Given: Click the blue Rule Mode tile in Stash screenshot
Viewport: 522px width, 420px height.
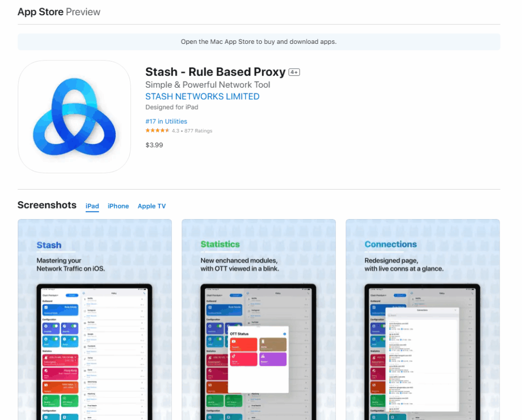Looking at the screenshot, I should coord(61,309).
